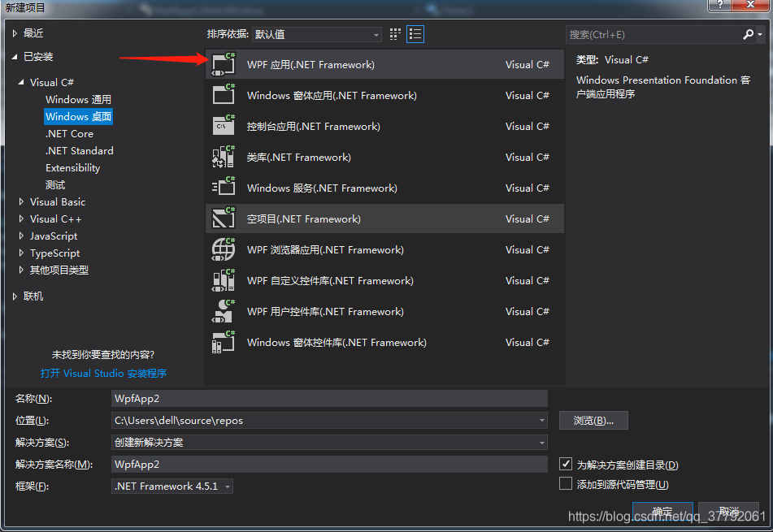Select the WPF 应用(.NET Framework) label

(x=311, y=64)
